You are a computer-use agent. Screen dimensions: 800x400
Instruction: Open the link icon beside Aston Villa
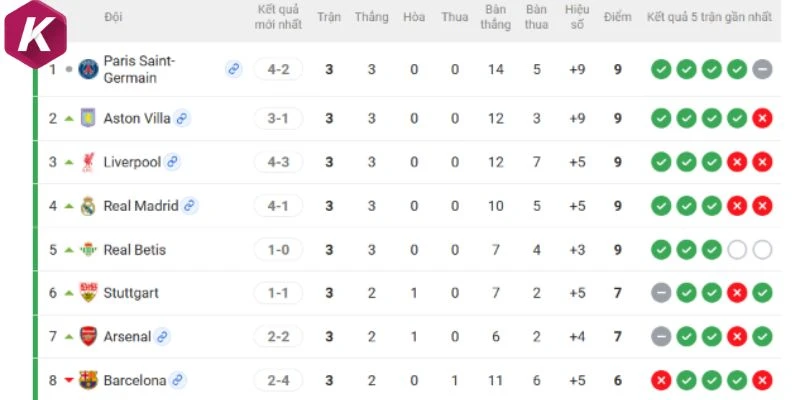[x=181, y=119]
